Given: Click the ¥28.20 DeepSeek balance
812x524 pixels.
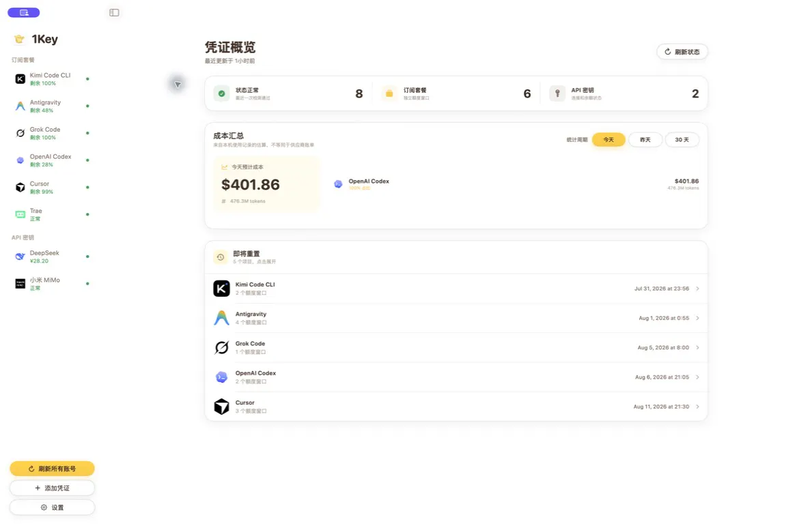Looking at the screenshot, I should [x=39, y=261].
